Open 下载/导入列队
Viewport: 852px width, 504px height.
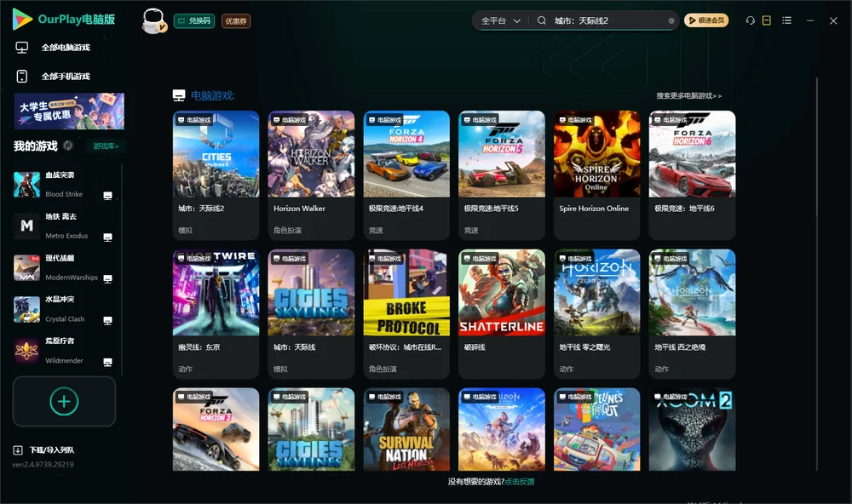pyautogui.click(x=44, y=450)
